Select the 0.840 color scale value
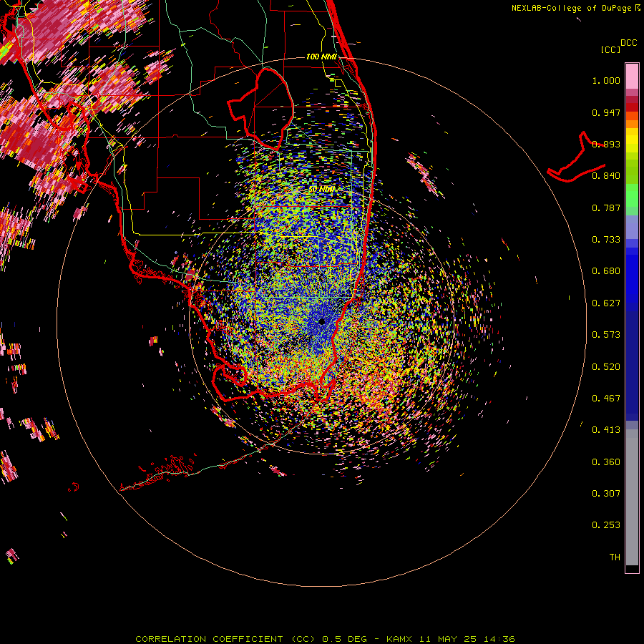Image resolution: width=644 pixels, height=644 pixels. coord(606,176)
